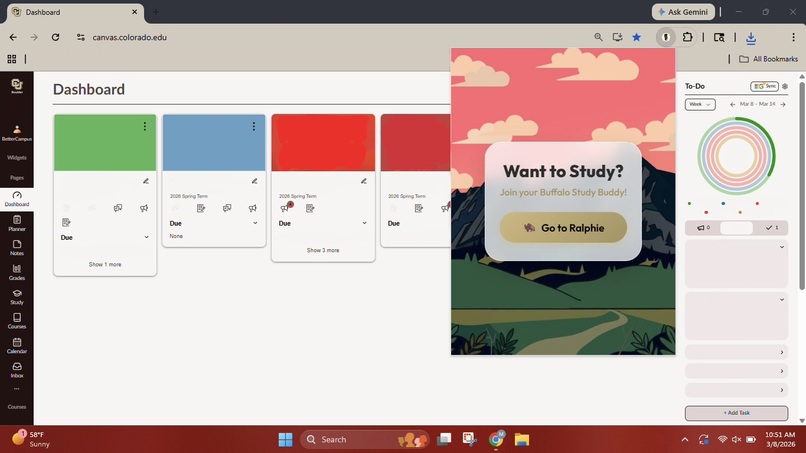
Task: Go to next week in To-Do
Action: pyautogui.click(x=783, y=104)
